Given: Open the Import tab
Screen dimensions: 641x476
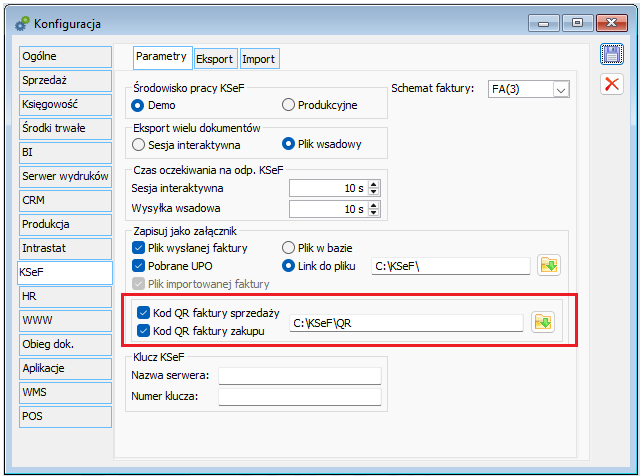Looking at the screenshot, I should coord(258,59).
